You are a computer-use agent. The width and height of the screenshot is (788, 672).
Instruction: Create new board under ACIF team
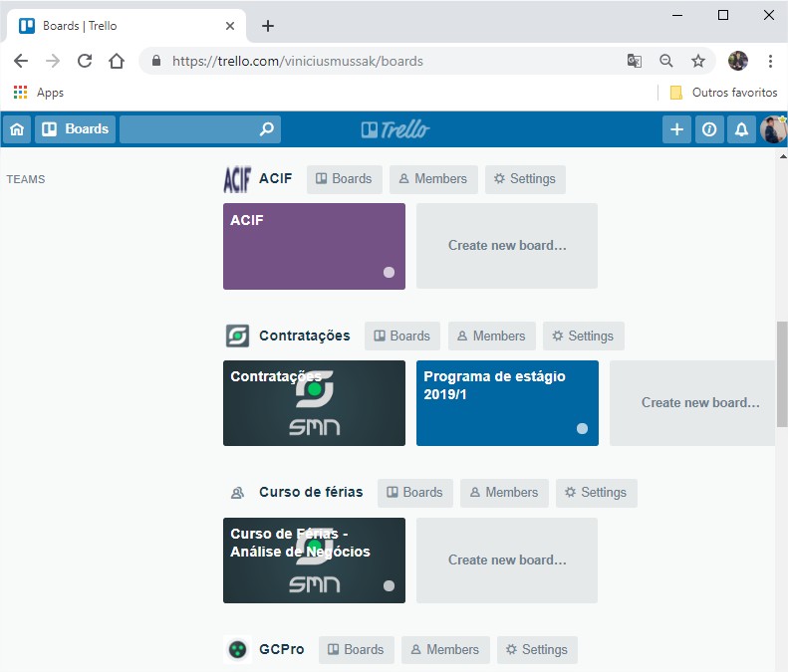click(507, 246)
